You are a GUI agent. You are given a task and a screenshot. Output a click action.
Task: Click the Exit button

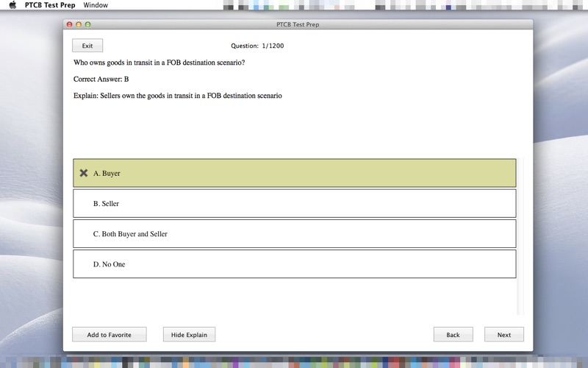pyautogui.click(x=87, y=46)
